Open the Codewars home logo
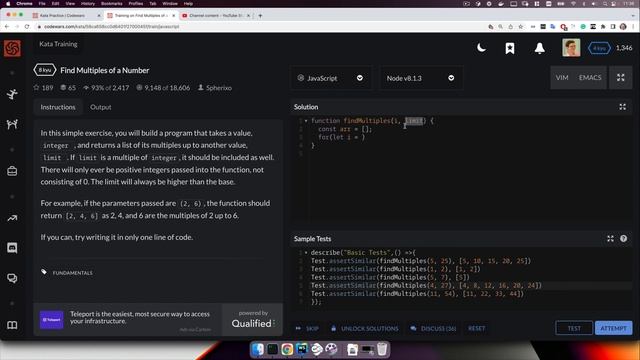 12,49
